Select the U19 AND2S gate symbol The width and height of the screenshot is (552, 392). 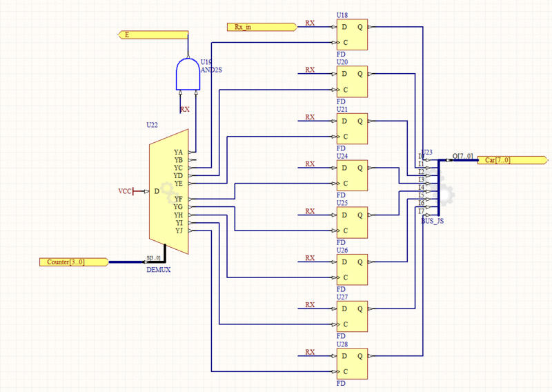pyautogui.click(x=188, y=72)
